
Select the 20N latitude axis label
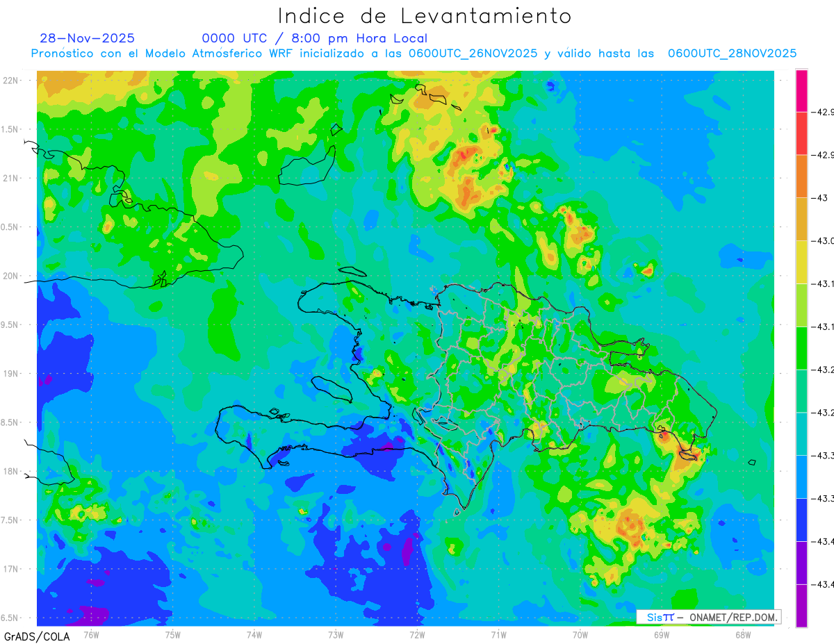click(12, 276)
